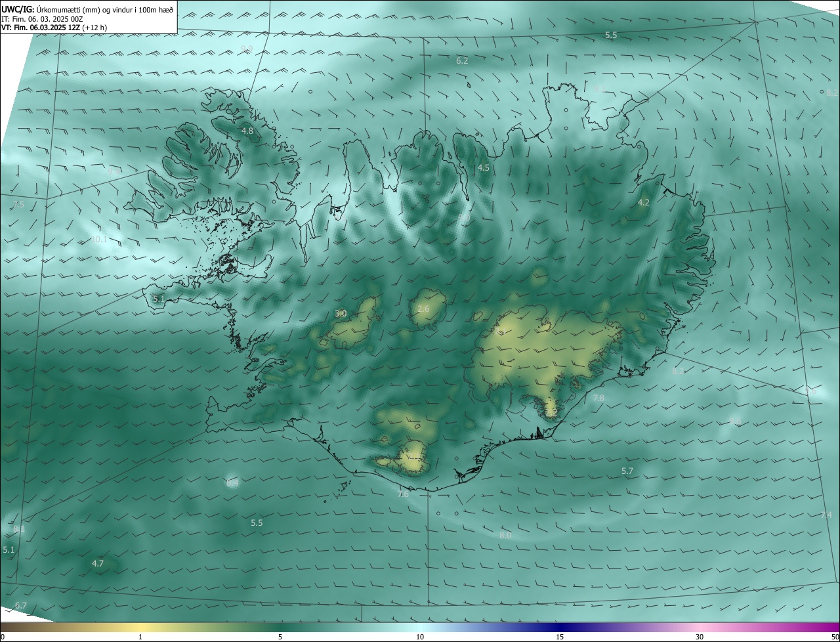
Task: Click the 5.7 value southeast of Iceland
Action: coord(627,471)
